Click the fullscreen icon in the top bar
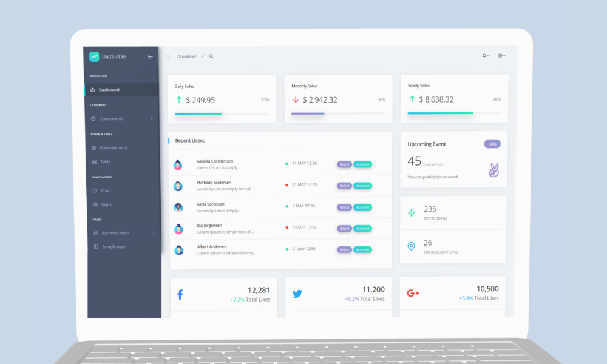Viewport: 607px width, 364px height. click(168, 56)
